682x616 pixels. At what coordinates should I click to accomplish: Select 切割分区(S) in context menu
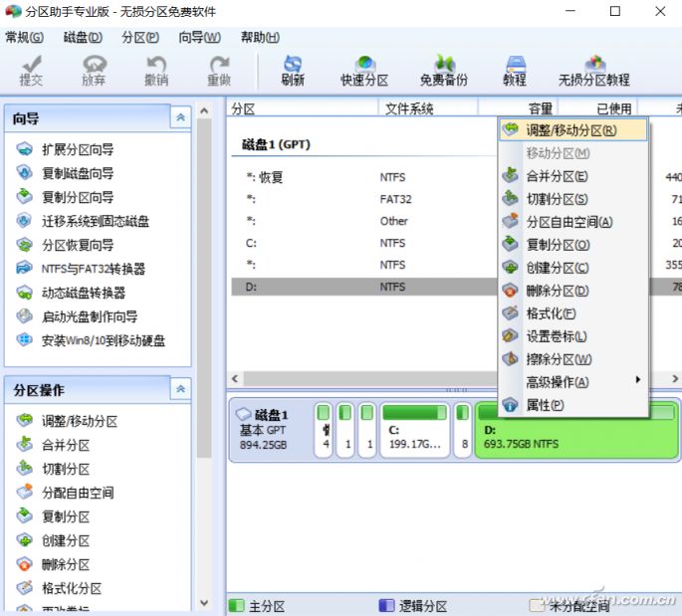point(572,199)
